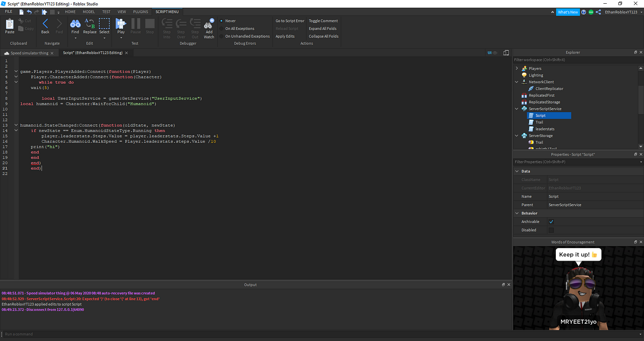Click the Add Watch icon
Viewport: 644px width, 341px height.
coord(209,26)
